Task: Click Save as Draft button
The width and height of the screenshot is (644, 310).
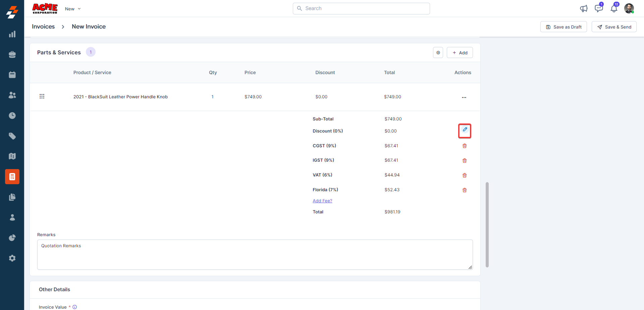Action: (x=563, y=27)
